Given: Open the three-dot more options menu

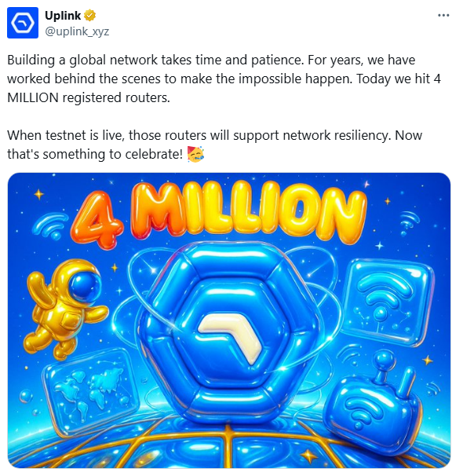Looking at the screenshot, I should (x=443, y=15).
